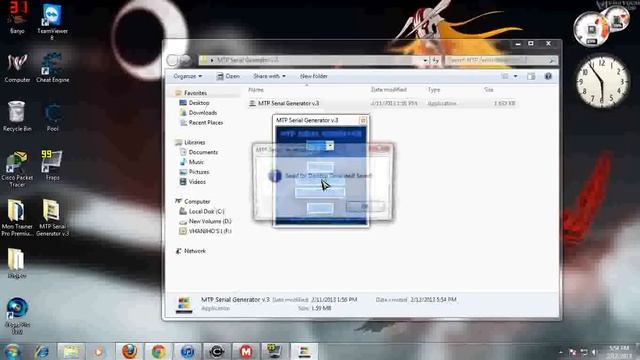The height and width of the screenshot is (360, 640).
Task: Sort files by the Name column
Action: (256, 90)
